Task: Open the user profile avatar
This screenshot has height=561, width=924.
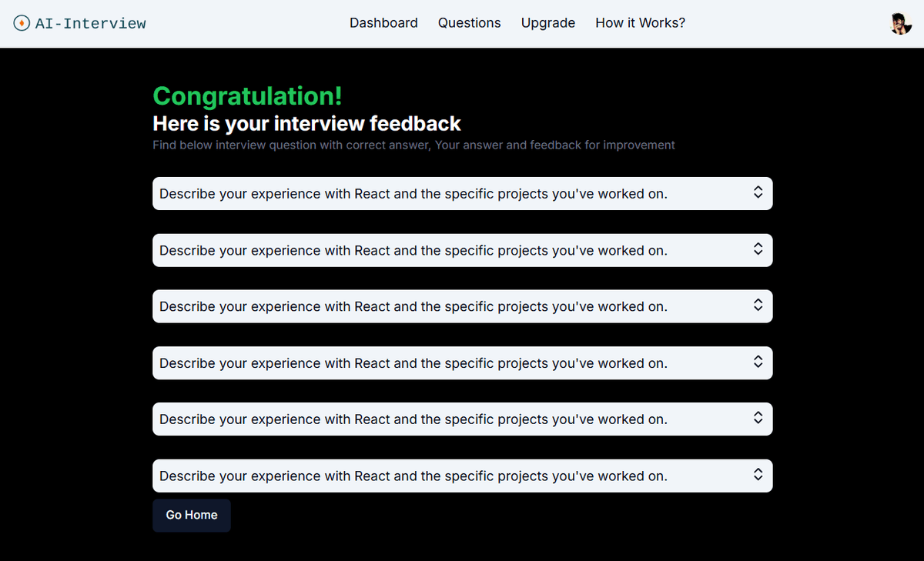Action: [x=900, y=24]
